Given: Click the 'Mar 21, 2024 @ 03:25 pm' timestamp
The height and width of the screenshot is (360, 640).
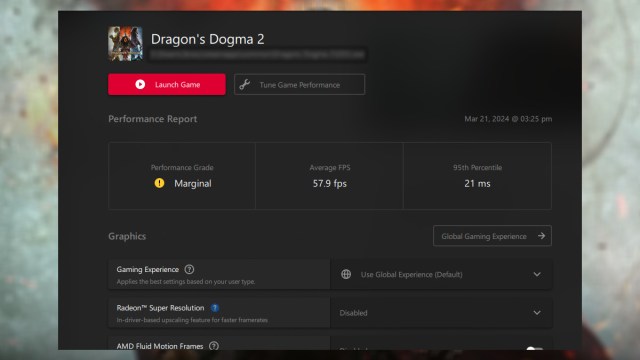Looking at the screenshot, I should 508,119.
